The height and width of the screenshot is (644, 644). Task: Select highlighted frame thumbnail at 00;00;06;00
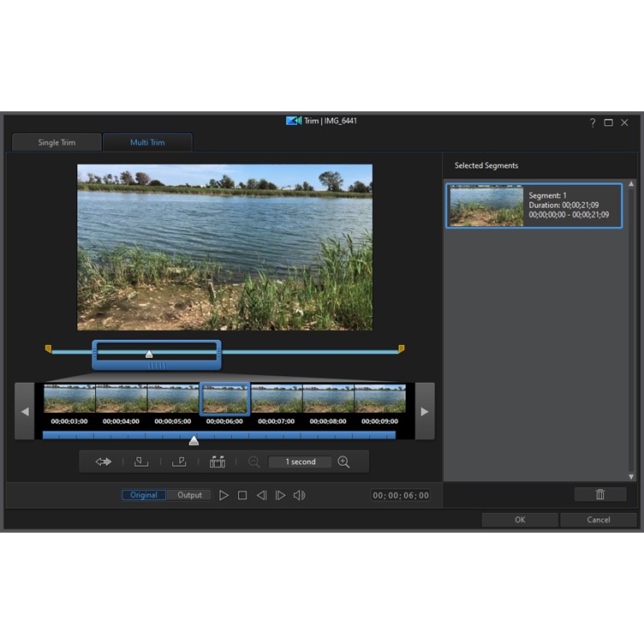tap(224, 399)
